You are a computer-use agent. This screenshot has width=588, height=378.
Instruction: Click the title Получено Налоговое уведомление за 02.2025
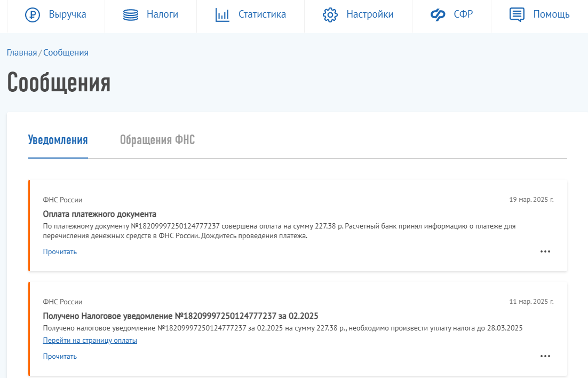[180, 316]
